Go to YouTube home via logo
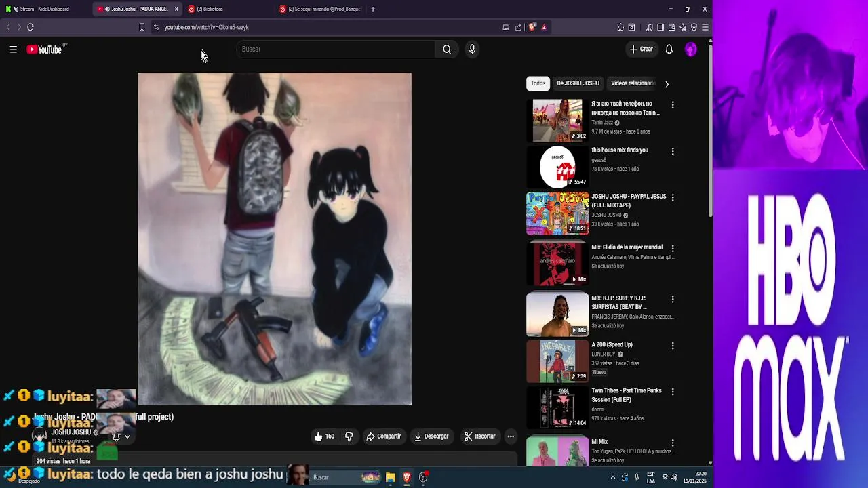This screenshot has height=488, width=868. pos(45,49)
